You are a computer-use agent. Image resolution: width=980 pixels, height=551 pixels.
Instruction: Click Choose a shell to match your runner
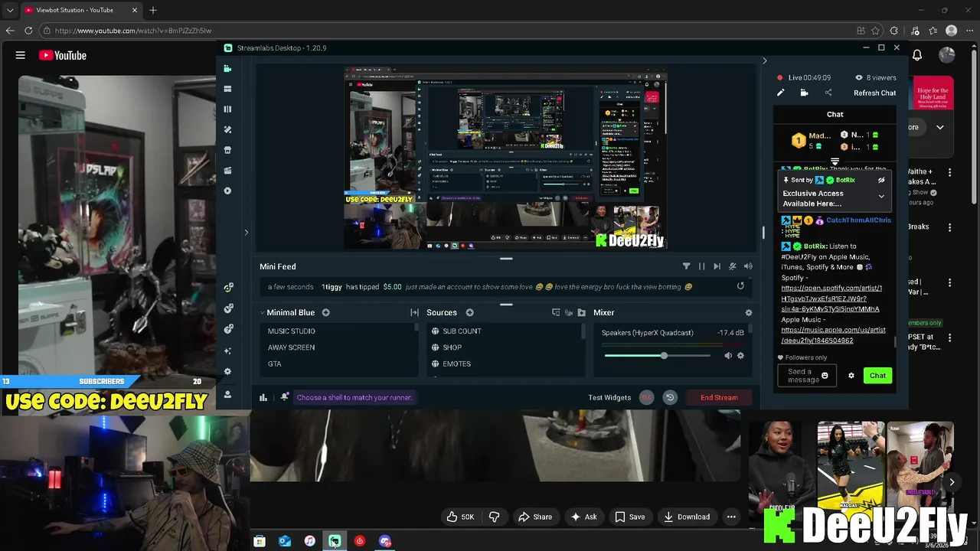pyautogui.click(x=354, y=397)
